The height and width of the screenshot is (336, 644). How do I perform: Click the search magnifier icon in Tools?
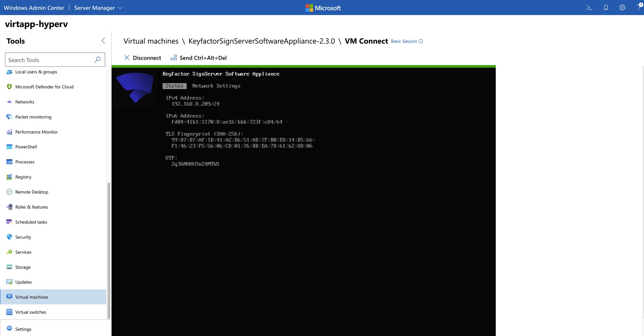coord(97,60)
